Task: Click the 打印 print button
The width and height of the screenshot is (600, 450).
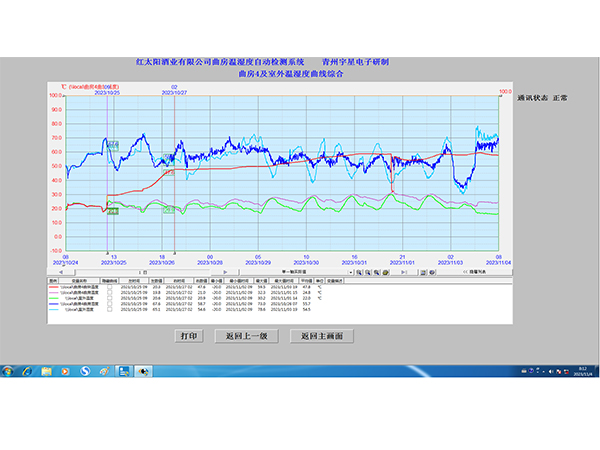Action: pos(188,336)
